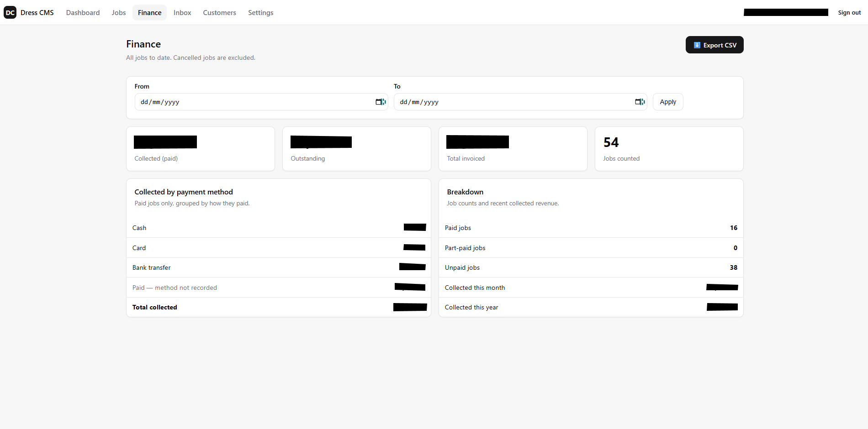
Task: Click the Total collected row
Action: 279,307
